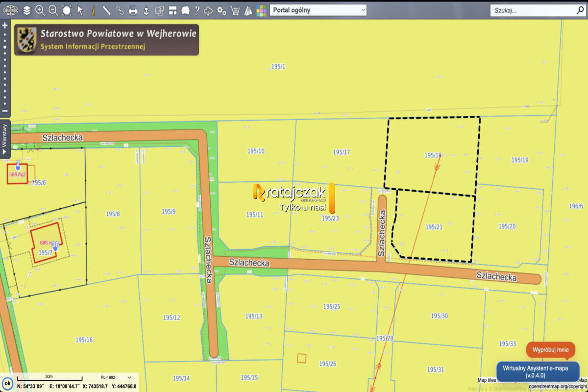This screenshot has width=588, height=392.
Task: Open the layers stack icon in toolbar
Action: [27, 10]
